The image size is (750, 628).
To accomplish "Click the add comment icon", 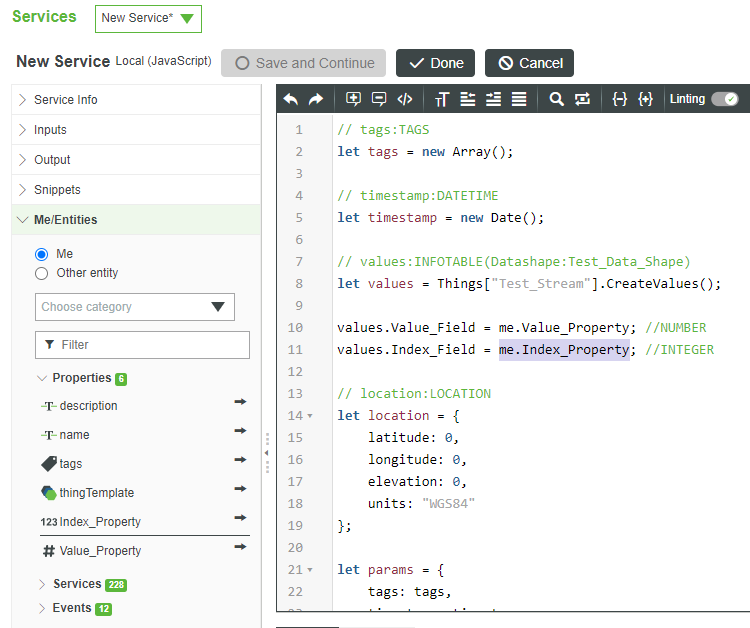I will [353, 99].
